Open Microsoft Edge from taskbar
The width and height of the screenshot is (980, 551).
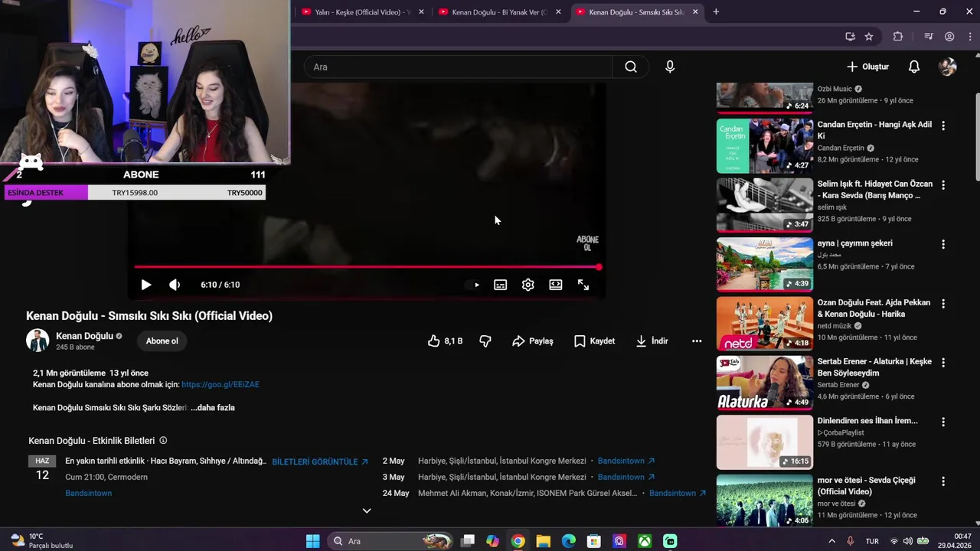(568, 541)
